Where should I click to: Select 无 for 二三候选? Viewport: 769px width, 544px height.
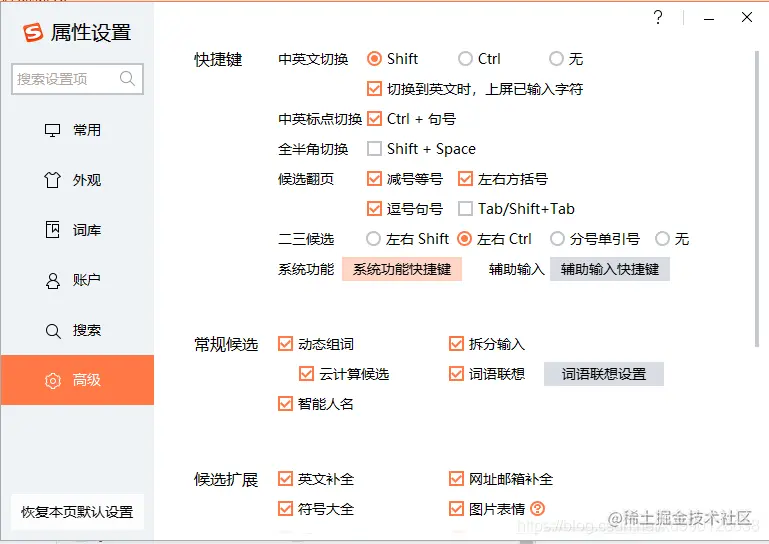point(662,239)
